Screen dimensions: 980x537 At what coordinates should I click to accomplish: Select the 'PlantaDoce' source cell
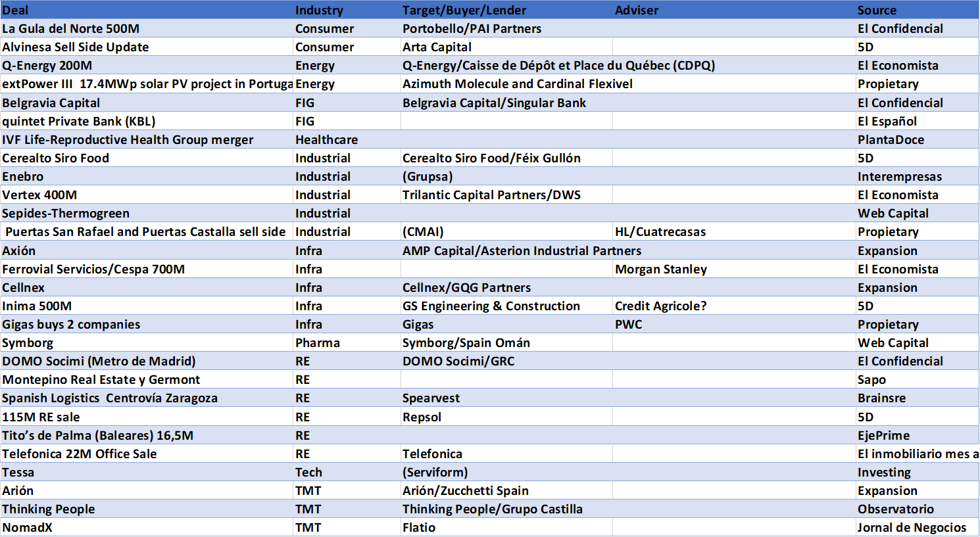pos(918,139)
